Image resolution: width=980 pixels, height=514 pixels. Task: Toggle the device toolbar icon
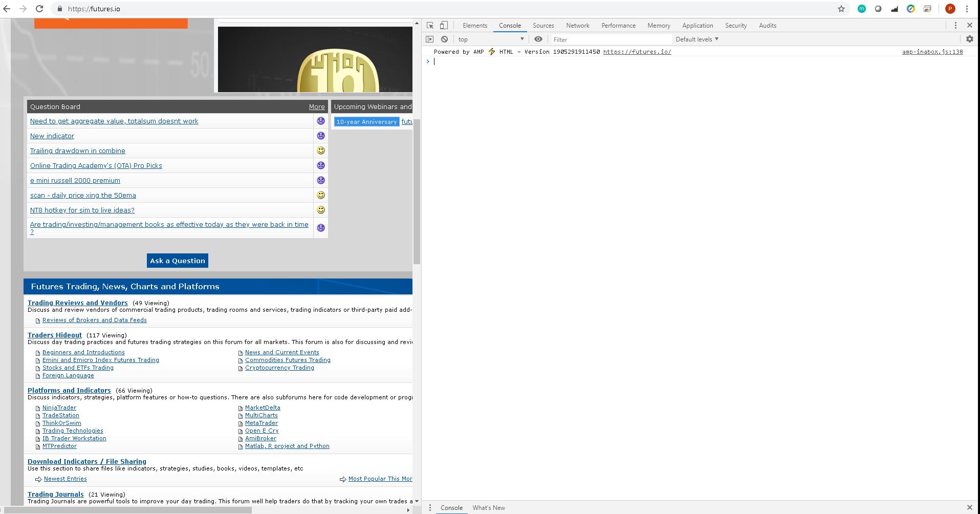tap(444, 26)
